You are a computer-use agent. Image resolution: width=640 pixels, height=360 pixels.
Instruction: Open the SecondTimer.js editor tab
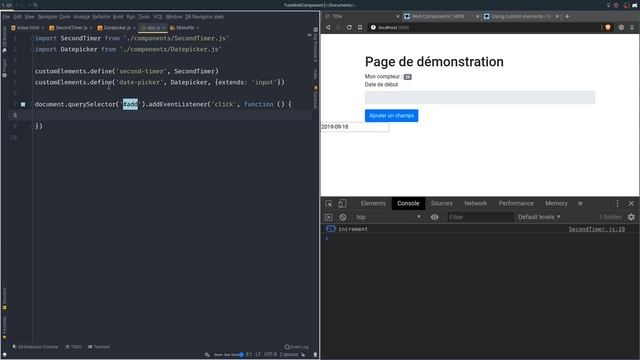pos(71,28)
